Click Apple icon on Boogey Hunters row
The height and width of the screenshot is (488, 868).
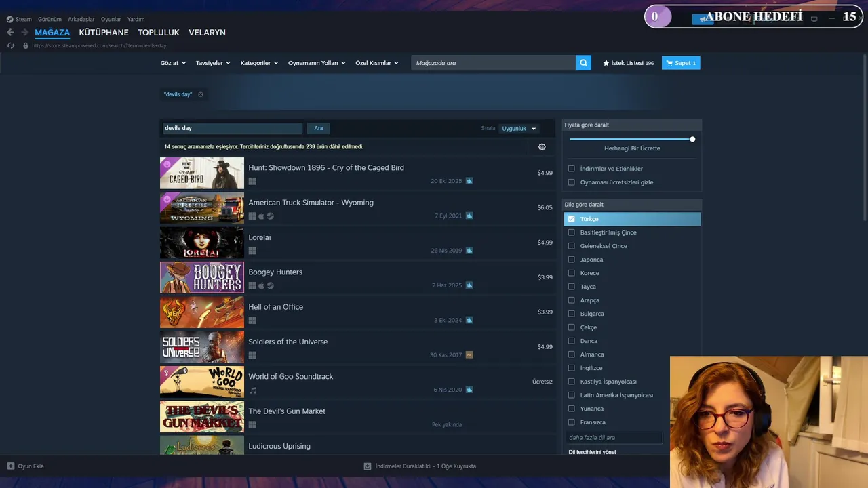(x=261, y=285)
